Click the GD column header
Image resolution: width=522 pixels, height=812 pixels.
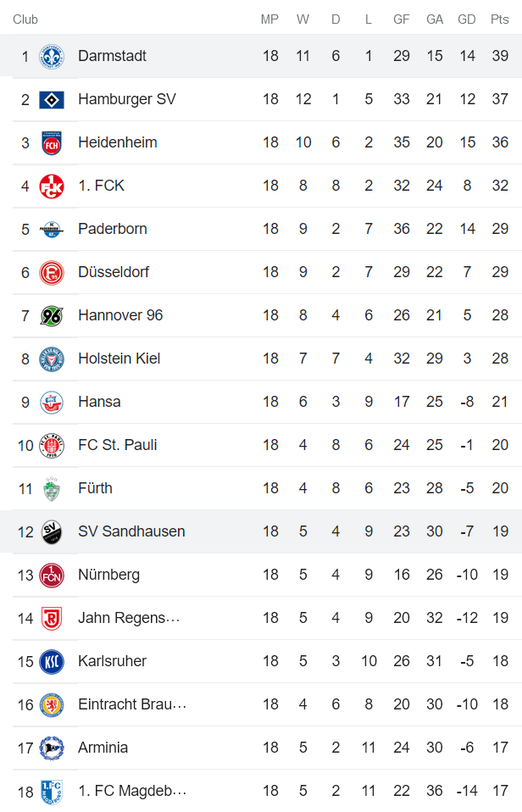[x=467, y=19]
